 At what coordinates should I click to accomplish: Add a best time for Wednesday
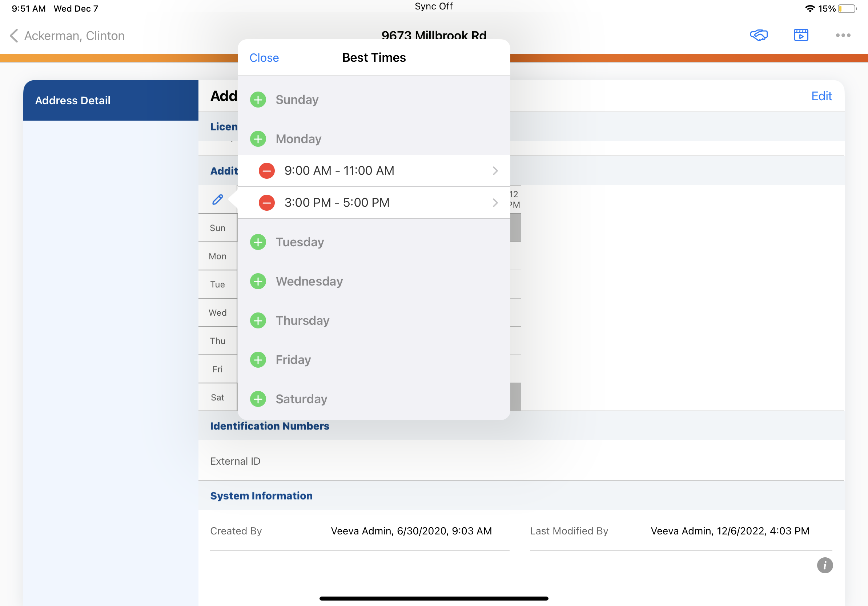[258, 282]
